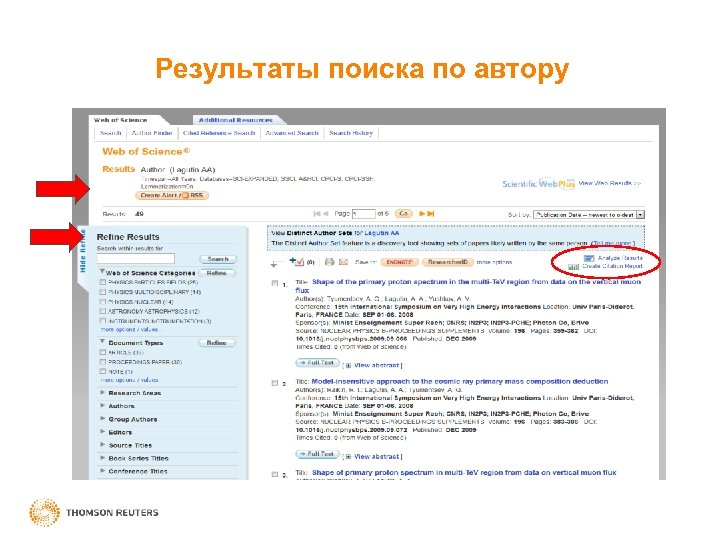The width and height of the screenshot is (720, 540).
Task: Click Tell me more link
Action: pos(613,243)
